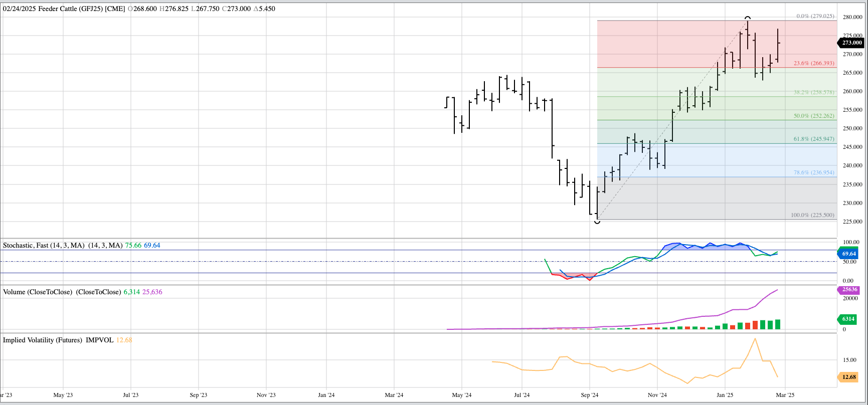Select the Fibonacci anchor at the top high
The image size is (868, 405).
[748, 18]
